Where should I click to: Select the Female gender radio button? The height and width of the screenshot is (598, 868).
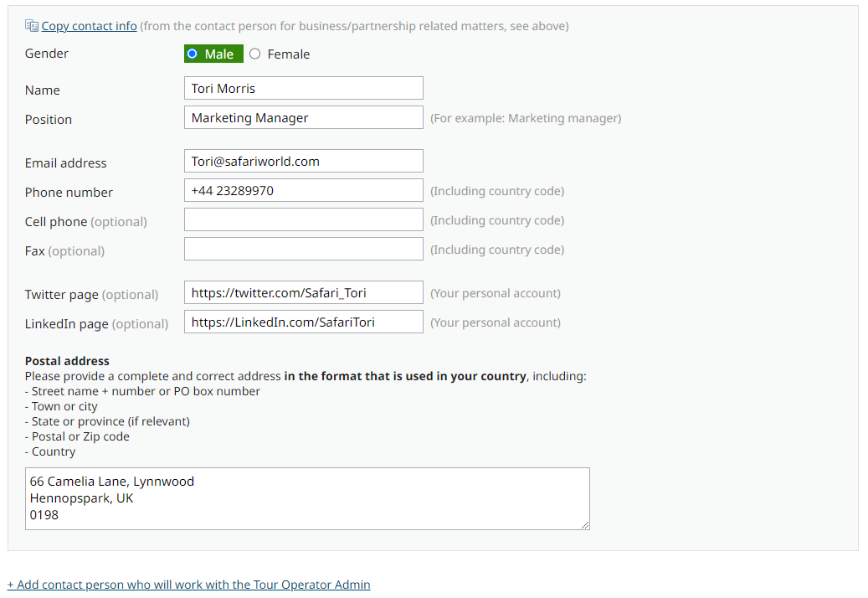click(255, 54)
